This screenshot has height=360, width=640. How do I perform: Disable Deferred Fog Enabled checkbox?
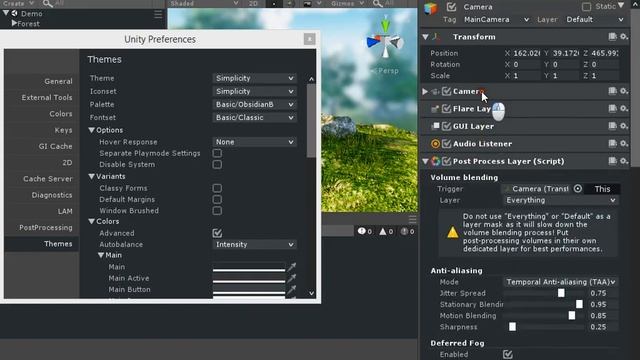[x=508, y=354]
